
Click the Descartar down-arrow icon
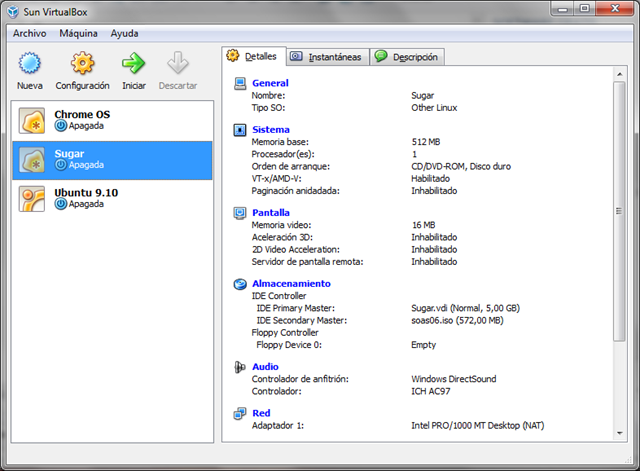click(178, 63)
